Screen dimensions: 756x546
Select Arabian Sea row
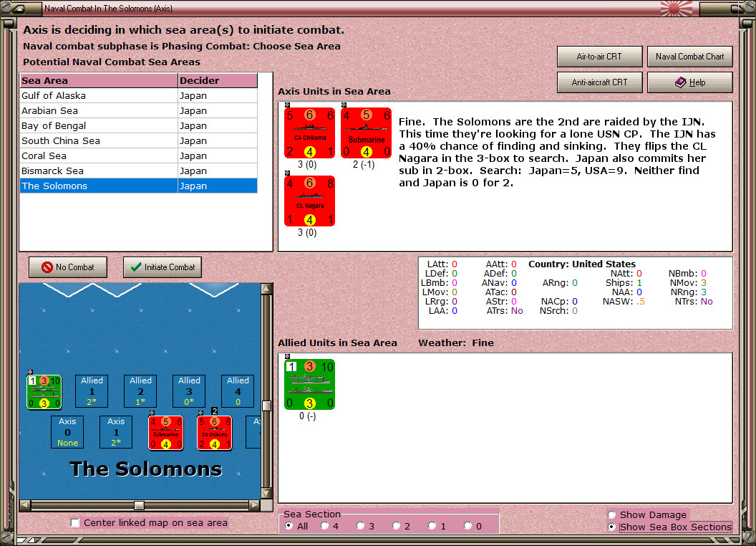138,110
